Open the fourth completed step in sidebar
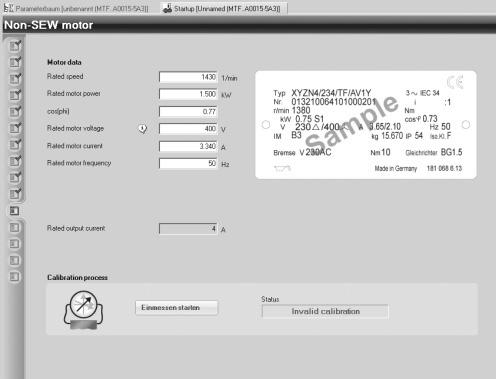The height and width of the screenshot is (379, 496). click(x=15, y=95)
